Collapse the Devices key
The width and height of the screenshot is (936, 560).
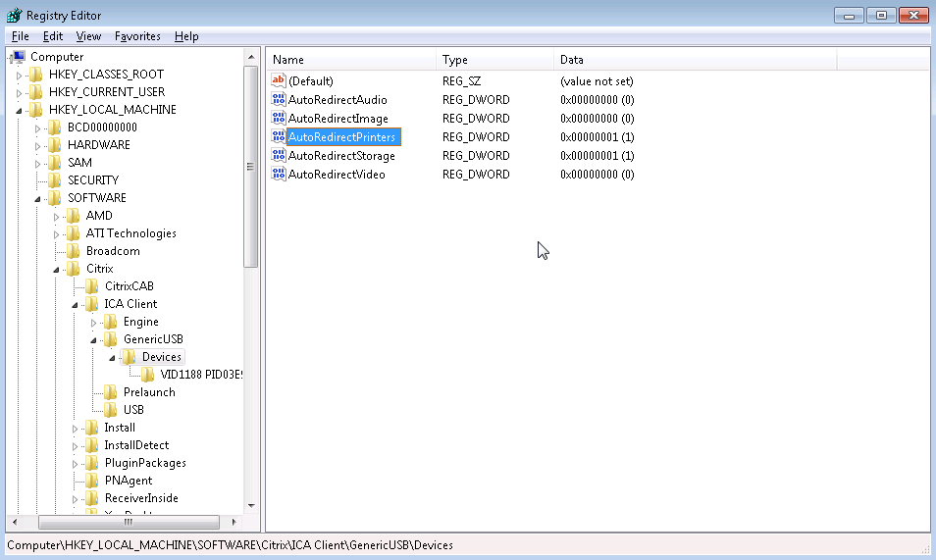[x=112, y=358]
